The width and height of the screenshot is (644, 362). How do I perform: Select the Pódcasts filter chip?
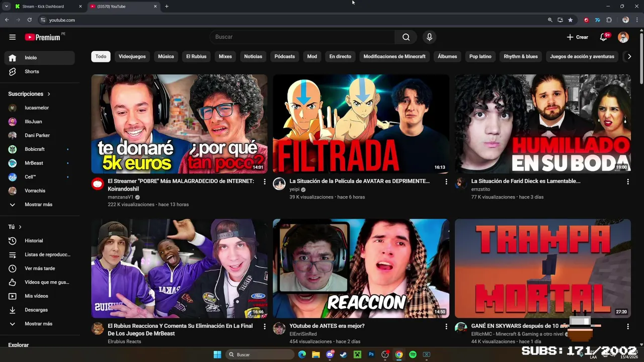coord(284,56)
